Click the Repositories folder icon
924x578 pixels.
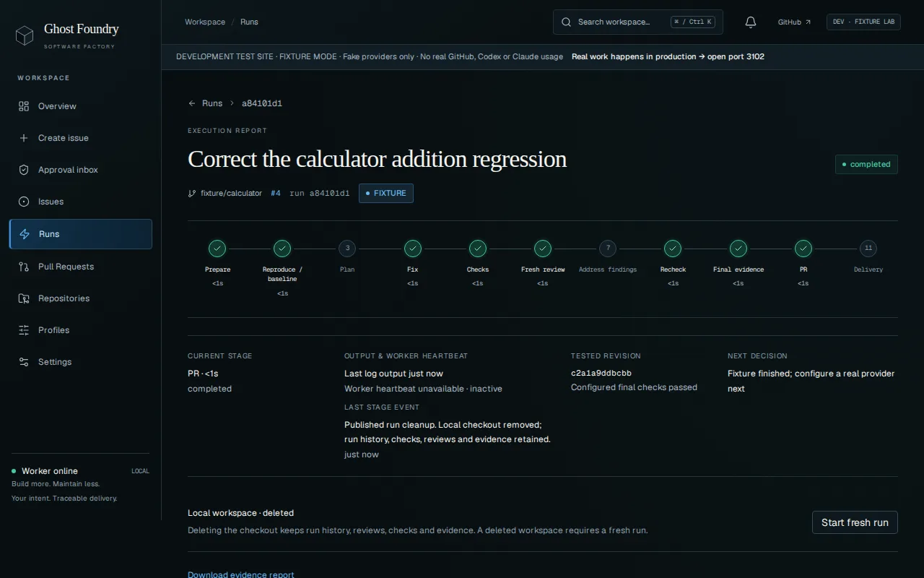click(x=24, y=298)
